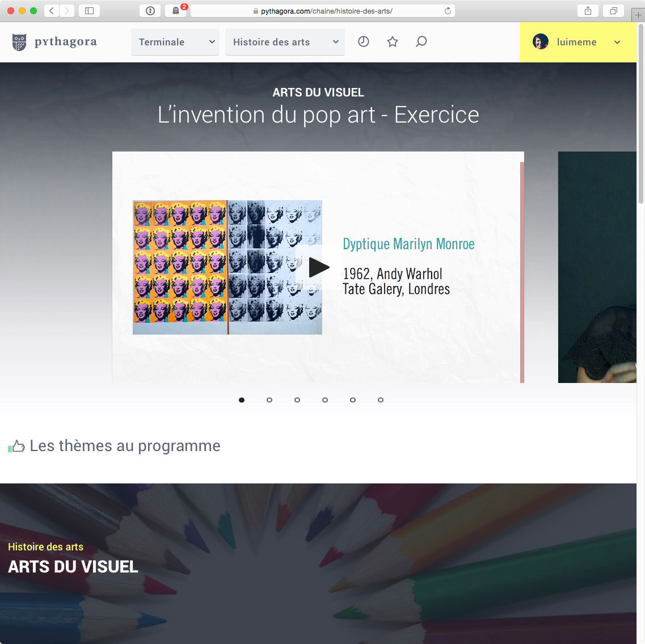Screen dimensions: 645x644
Task: Open history via the clock icon
Action: pyautogui.click(x=363, y=41)
